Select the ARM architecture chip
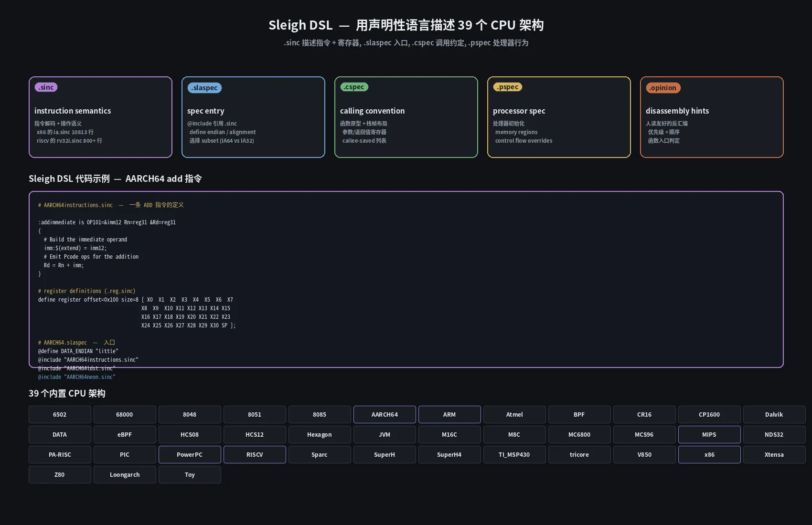 click(x=449, y=414)
